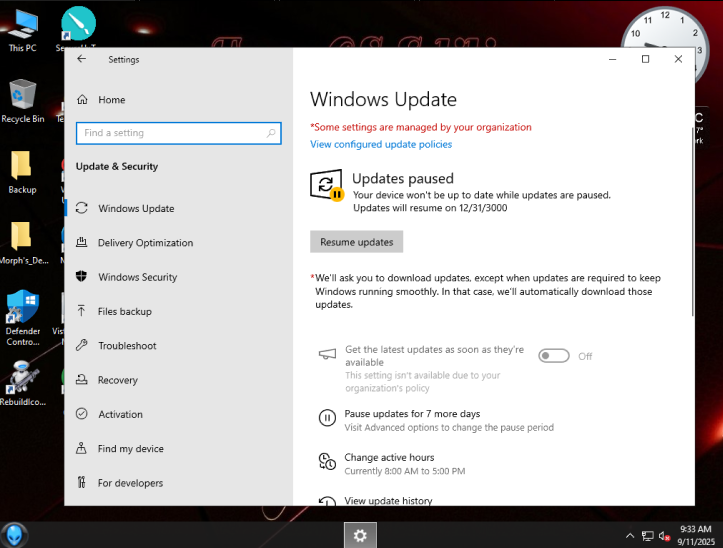The image size is (723, 548).
Task: Select the Find my device icon
Action: pos(82,448)
